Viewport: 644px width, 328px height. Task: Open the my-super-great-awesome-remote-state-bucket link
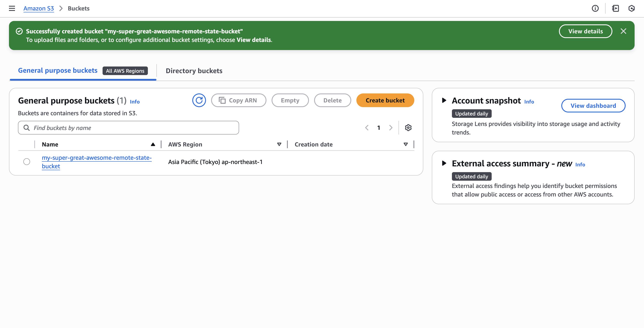pyautogui.click(x=97, y=162)
